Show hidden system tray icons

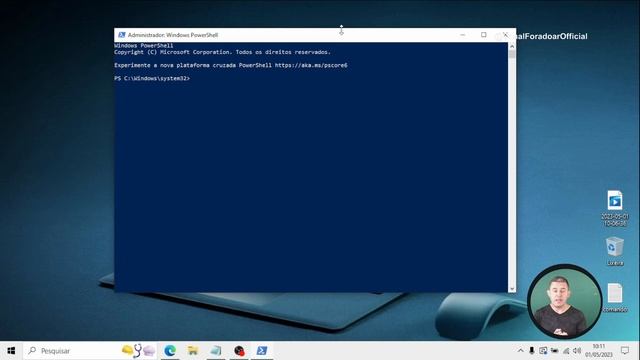[x=520, y=350]
